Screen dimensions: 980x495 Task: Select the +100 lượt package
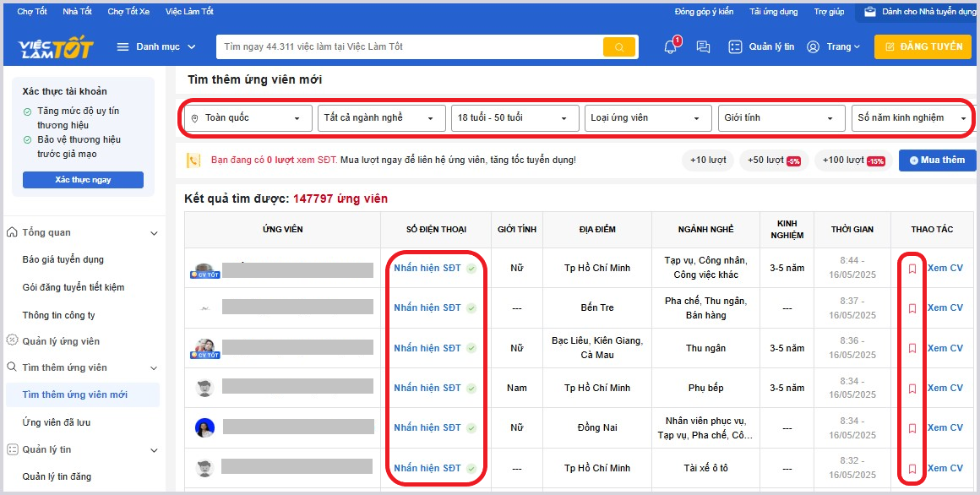[854, 160]
